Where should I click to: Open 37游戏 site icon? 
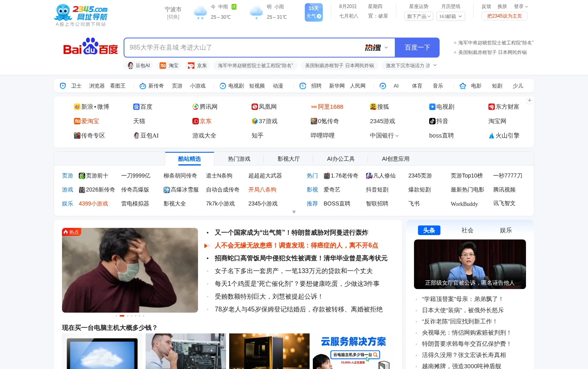tap(255, 121)
